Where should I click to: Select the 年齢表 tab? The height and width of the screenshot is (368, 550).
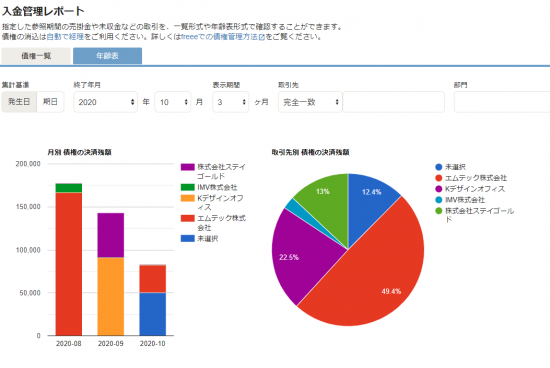pyautogui.click(x=107, y=56)
